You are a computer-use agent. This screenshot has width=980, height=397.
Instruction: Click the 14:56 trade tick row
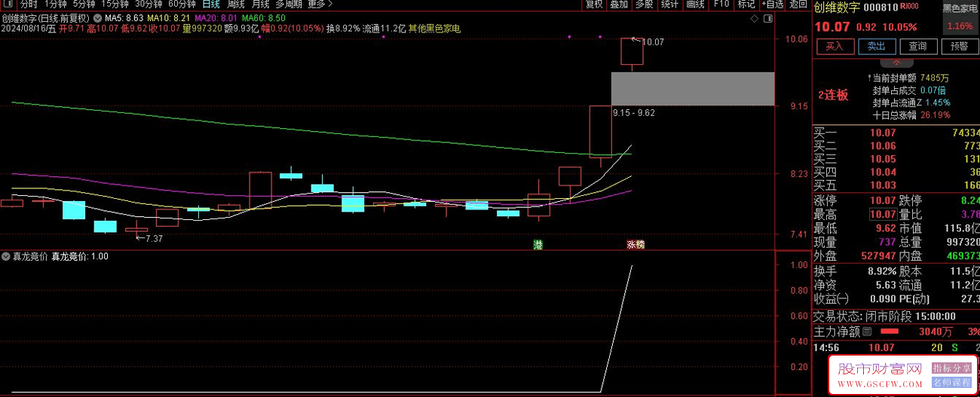click(896, 348)
